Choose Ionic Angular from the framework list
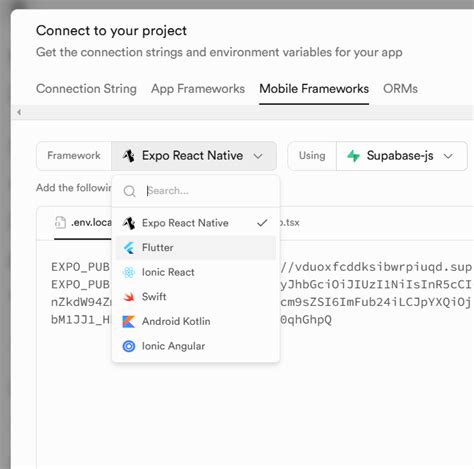The image size is (474, 469). (196, 346)
